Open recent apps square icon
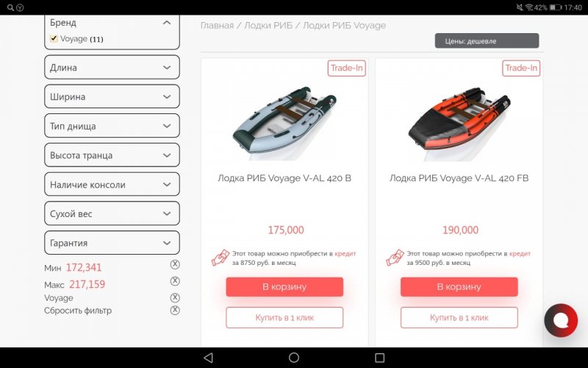 click(x=379, y=358)
